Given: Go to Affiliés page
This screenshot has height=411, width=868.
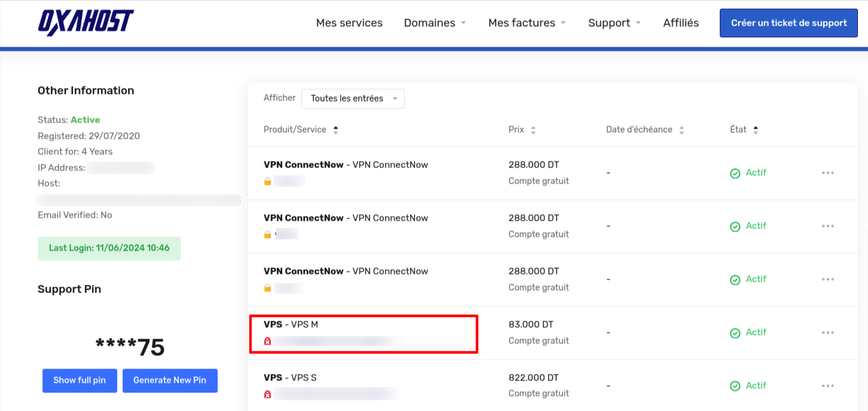Looking at the screenshot, I should (x=681, y=23).
